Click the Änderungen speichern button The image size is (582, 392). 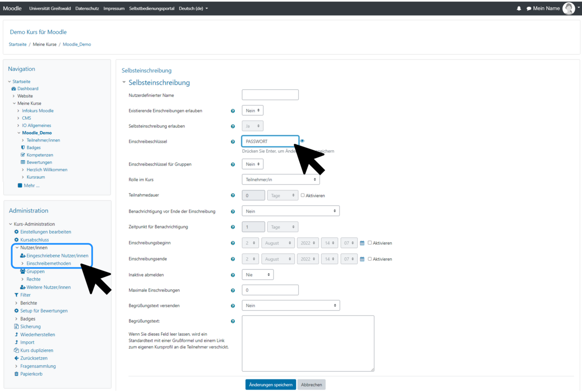tap(270, 385)
